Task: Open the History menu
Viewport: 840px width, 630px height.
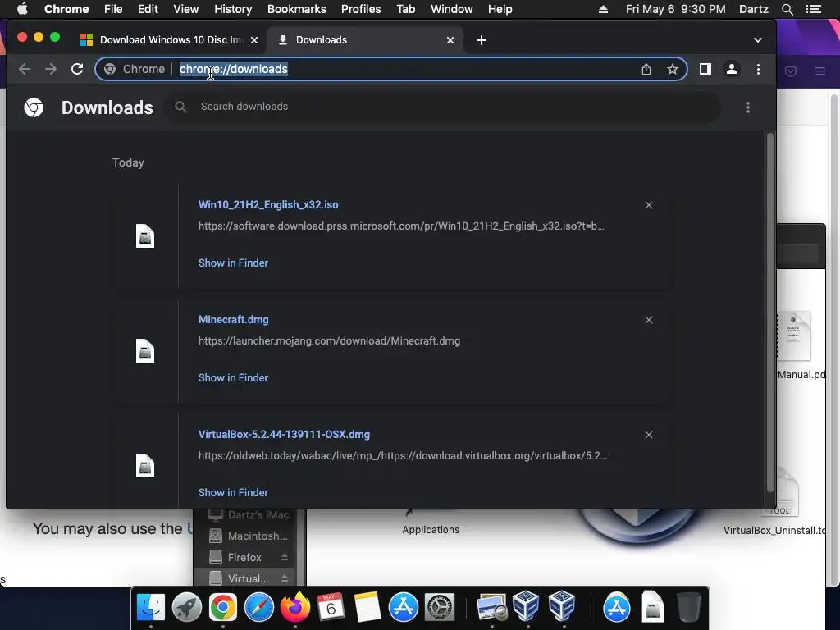Action: point(233,9)
